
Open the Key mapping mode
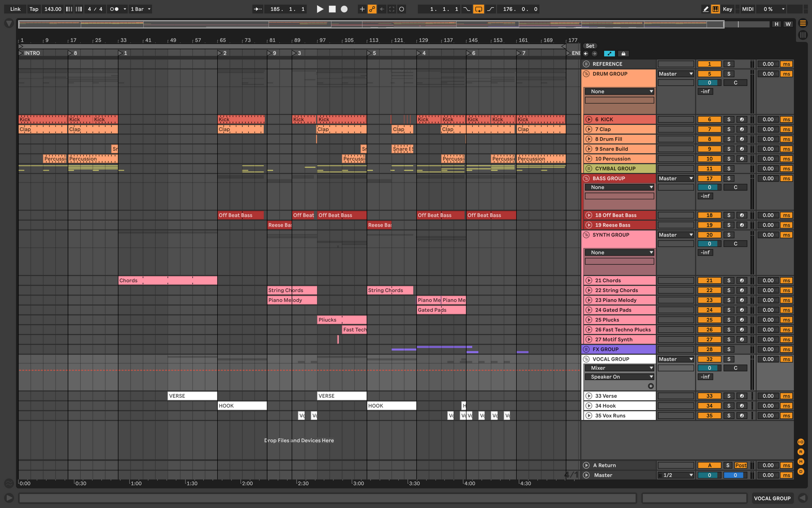coord(727,9)
